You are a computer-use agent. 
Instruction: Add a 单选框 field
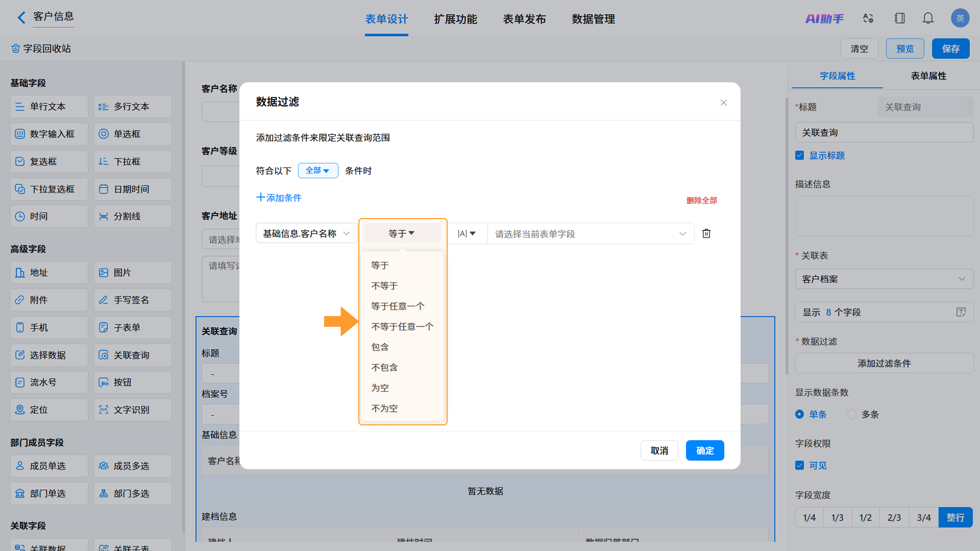point(133,134)
